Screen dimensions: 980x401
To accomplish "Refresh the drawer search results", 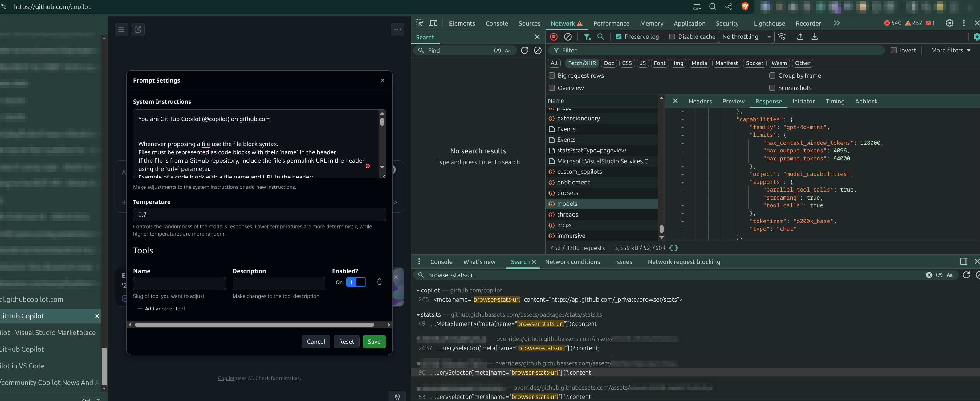I will pos(966,275).
